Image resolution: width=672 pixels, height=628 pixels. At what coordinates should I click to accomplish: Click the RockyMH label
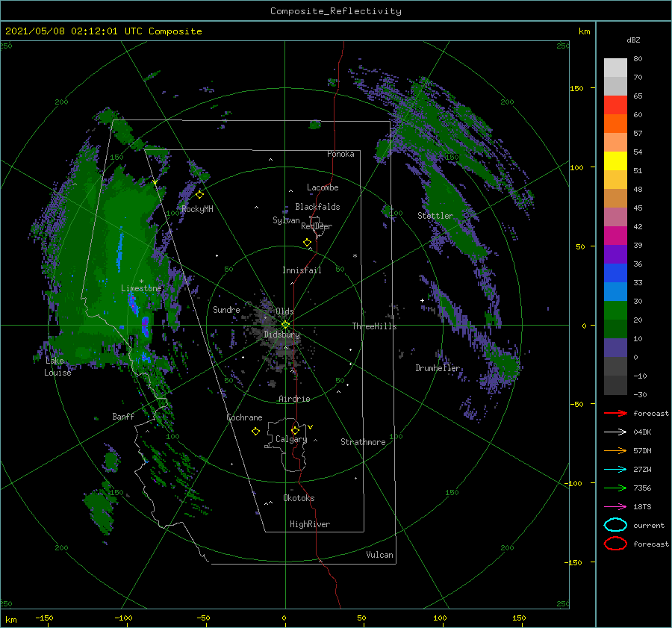click(197, 209)
